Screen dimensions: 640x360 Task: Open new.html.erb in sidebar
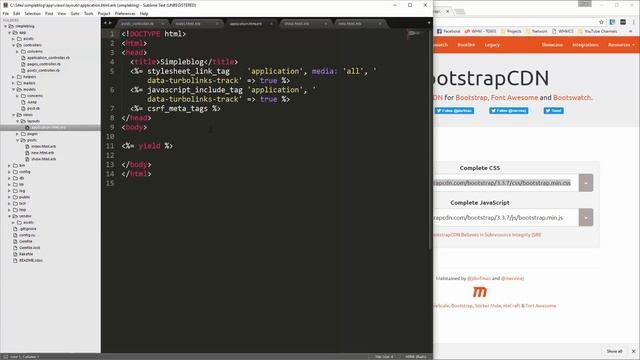(42, 153)
